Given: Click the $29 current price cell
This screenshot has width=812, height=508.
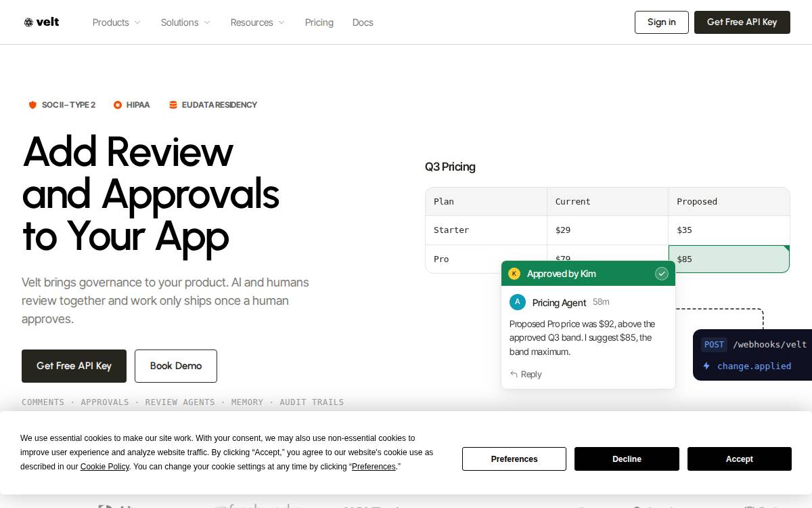Looking at the screenshot, I should tap(608, 230).
